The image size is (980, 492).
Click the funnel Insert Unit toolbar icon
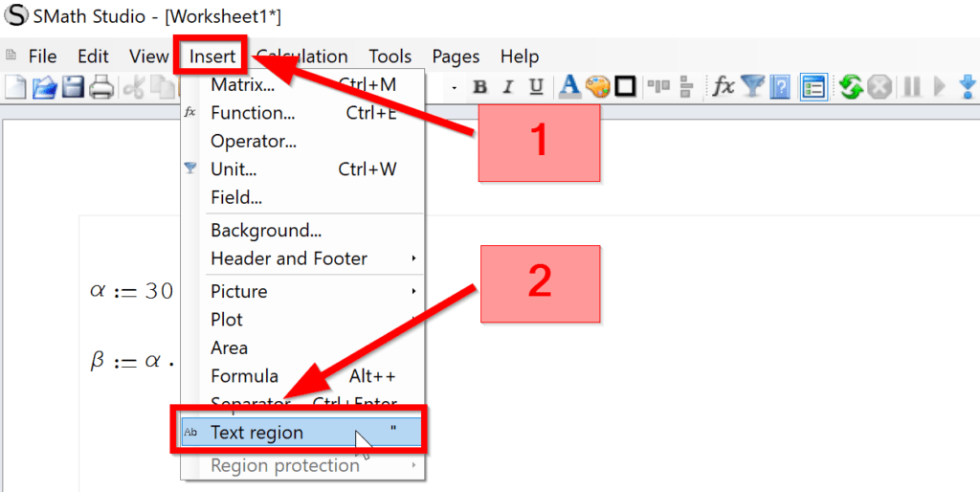pyautogui.click(x=754, y=87)
